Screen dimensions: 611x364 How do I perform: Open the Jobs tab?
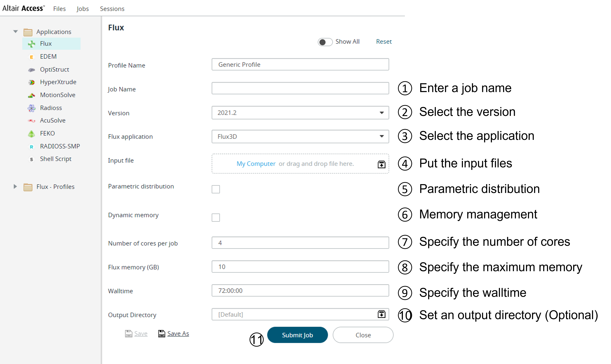tap(82, 9)
